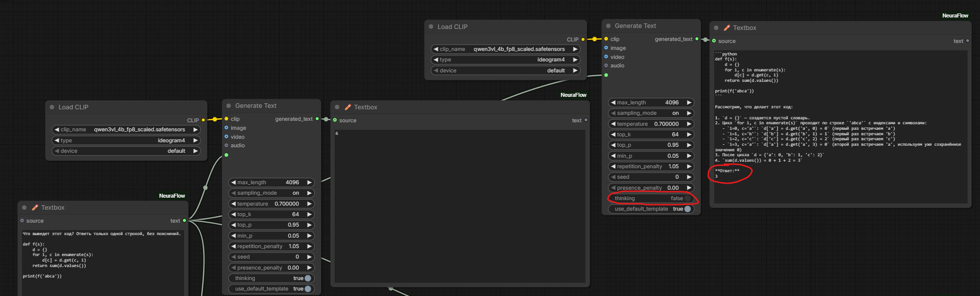Screen dimensions: 980x296
Task: Click next arrow on upper clip_name selector
Action: click(x=575, y=49)
